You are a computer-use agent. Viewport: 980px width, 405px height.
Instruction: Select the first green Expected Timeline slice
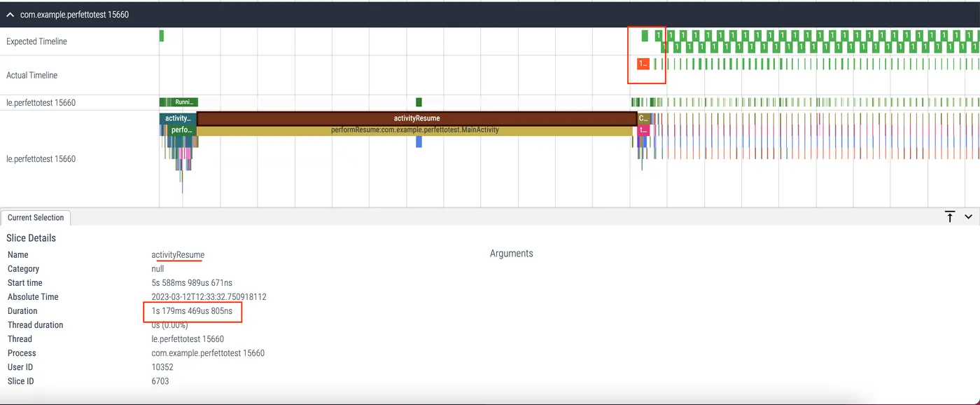[x=162, y=36]
